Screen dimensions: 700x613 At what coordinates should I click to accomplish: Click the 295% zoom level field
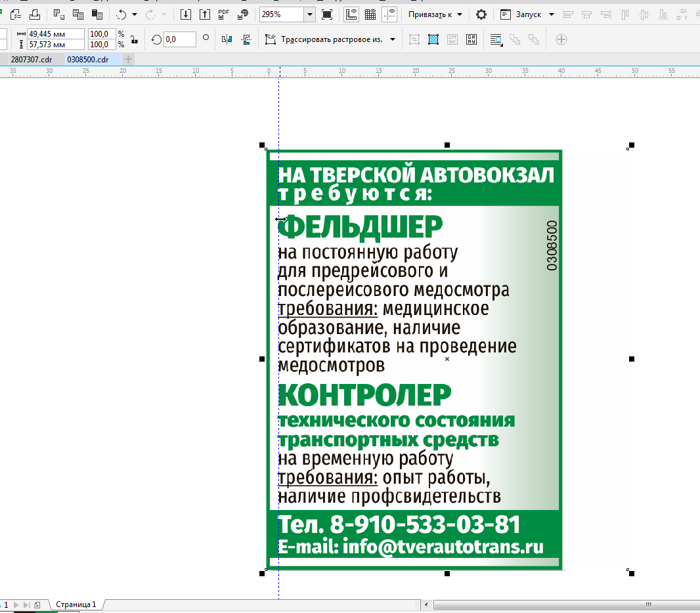tap(282, 14)
